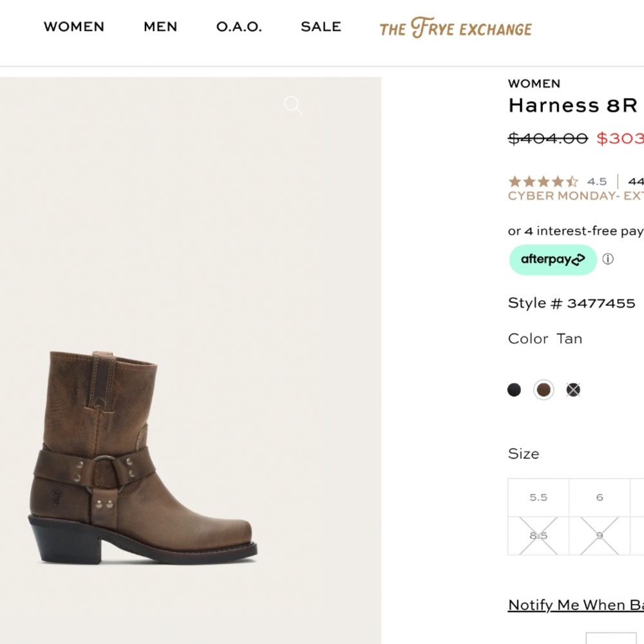Click the 4.5 star rating

tap(543, 181)
